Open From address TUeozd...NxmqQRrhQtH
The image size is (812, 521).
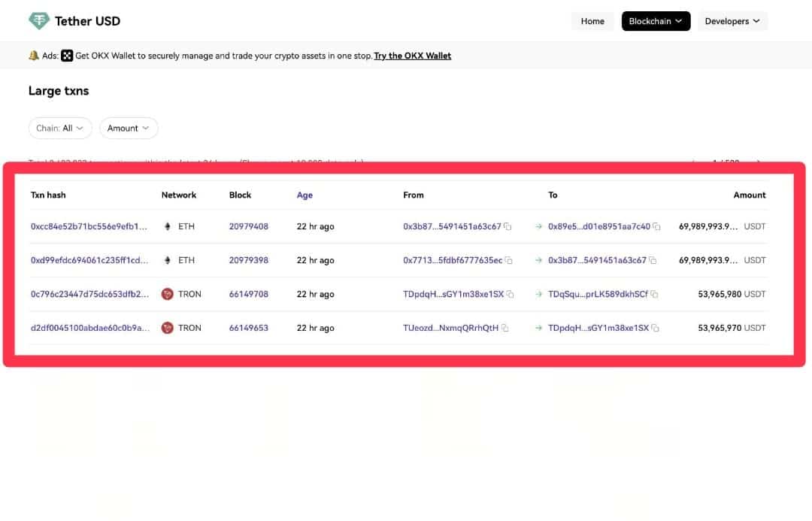tap(450, 328)
